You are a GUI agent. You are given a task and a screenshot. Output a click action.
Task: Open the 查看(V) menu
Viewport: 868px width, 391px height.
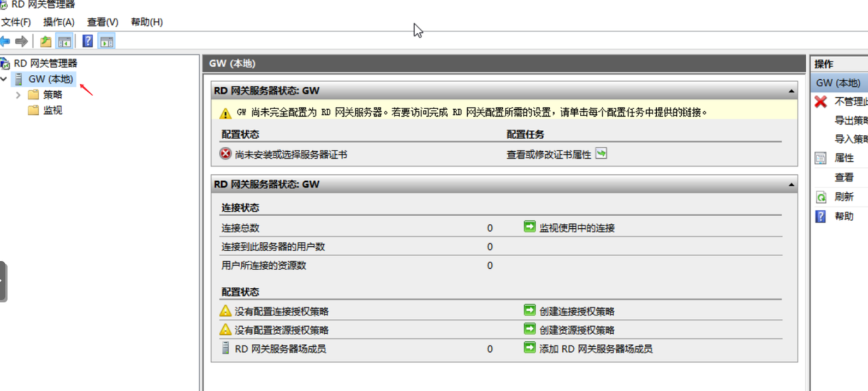point(103,22)
